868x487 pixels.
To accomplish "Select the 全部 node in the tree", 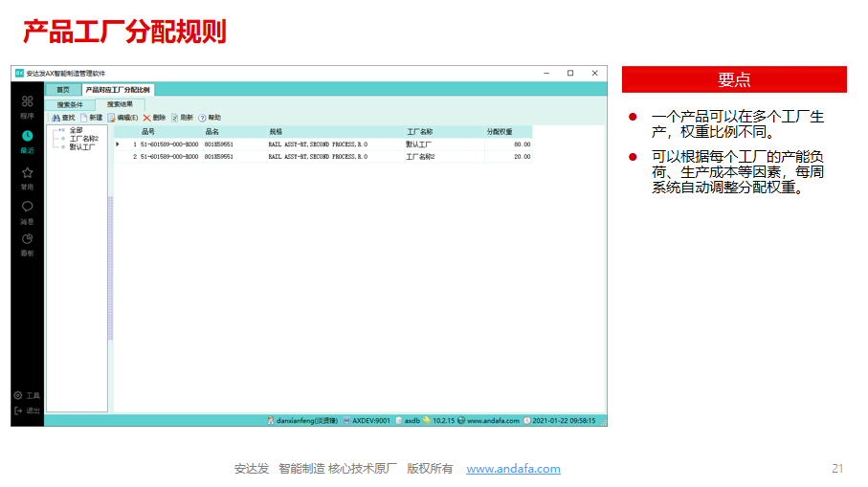I will 76,130.
